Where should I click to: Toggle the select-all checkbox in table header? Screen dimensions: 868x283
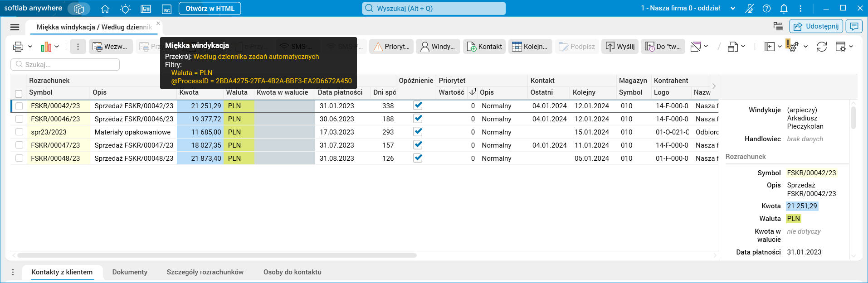(x=19, y=94)
